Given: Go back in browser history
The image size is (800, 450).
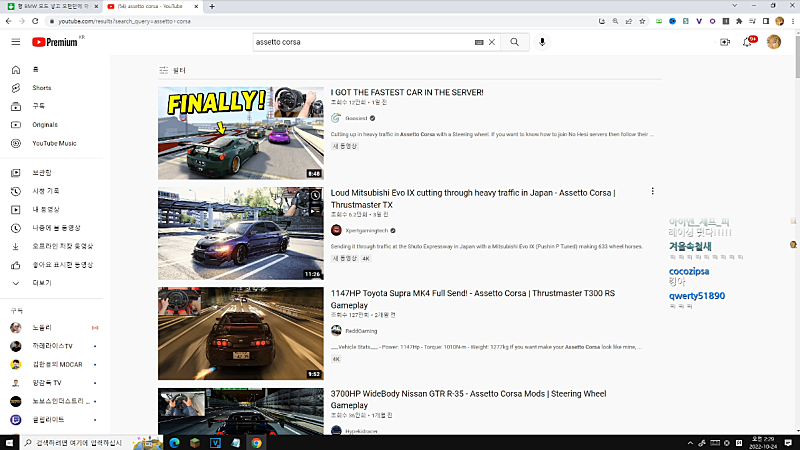Looking at the screenshot, I should [9, 21].
